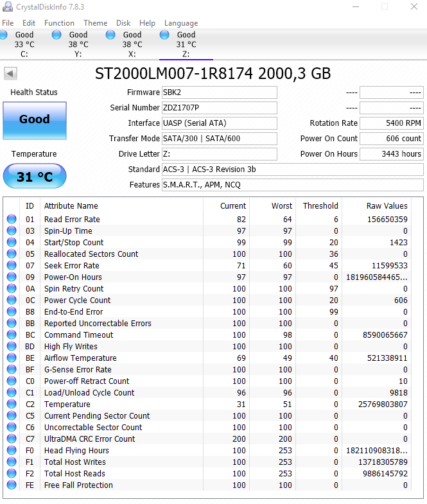Click the Serial Number field ZDZ1707P
The height and width of the screenshot is (504, 427).
click(220, 108)
